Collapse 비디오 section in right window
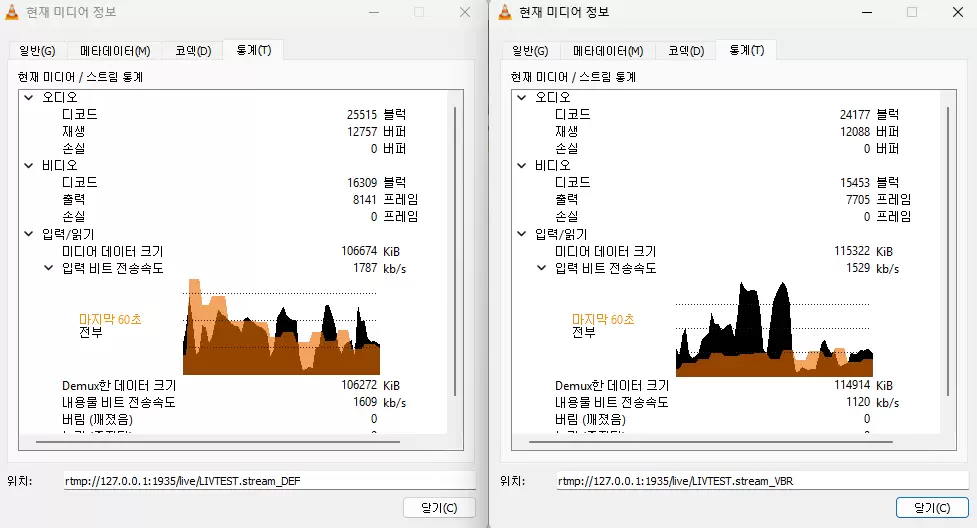 click(522, 165)
